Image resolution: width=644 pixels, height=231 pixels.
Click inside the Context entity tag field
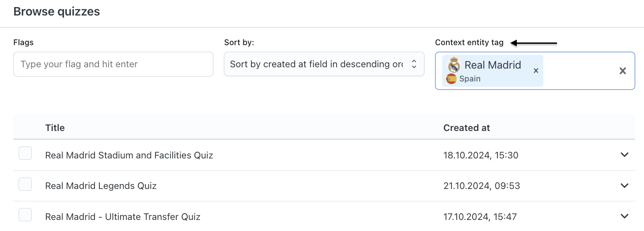pyautogui.click(x=579, y=71)
